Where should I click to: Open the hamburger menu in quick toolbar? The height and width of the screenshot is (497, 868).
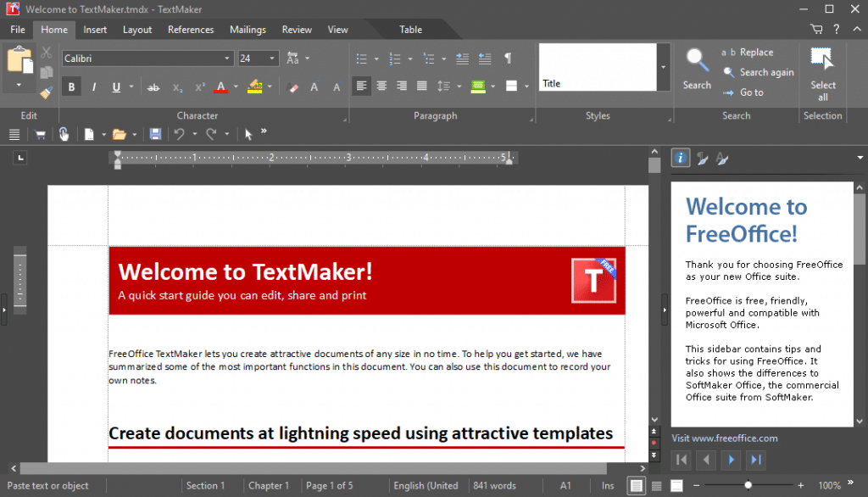[14, 134]
